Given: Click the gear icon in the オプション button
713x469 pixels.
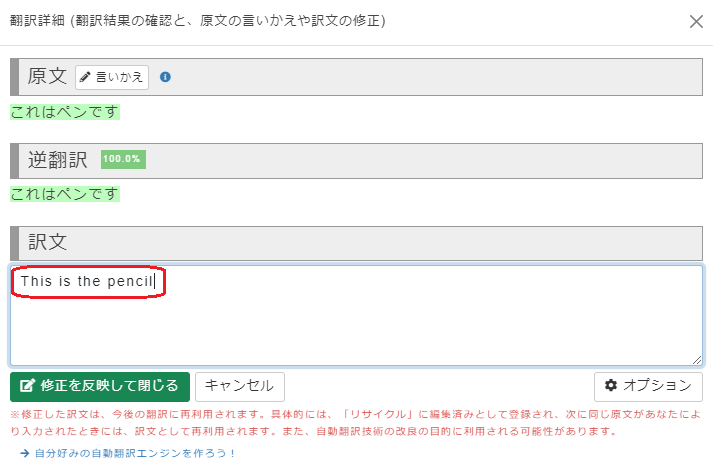Looking at the screenshot, I should click(x=611, y=386).
